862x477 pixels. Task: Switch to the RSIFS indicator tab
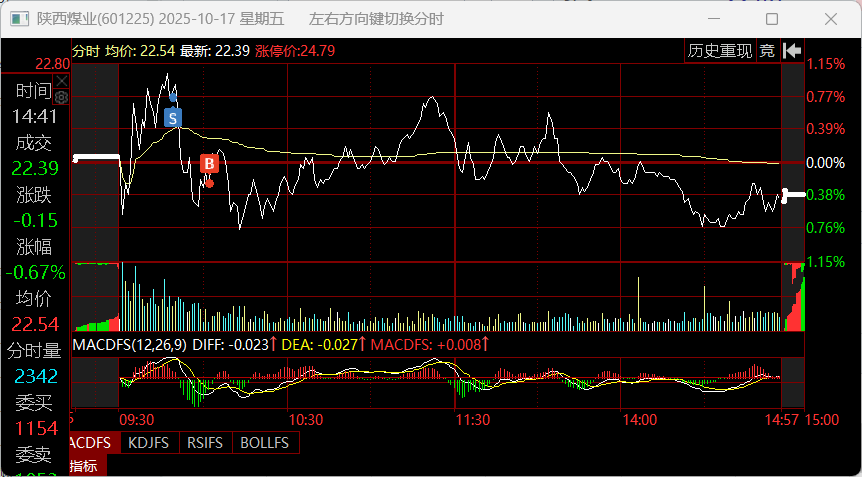205,442
